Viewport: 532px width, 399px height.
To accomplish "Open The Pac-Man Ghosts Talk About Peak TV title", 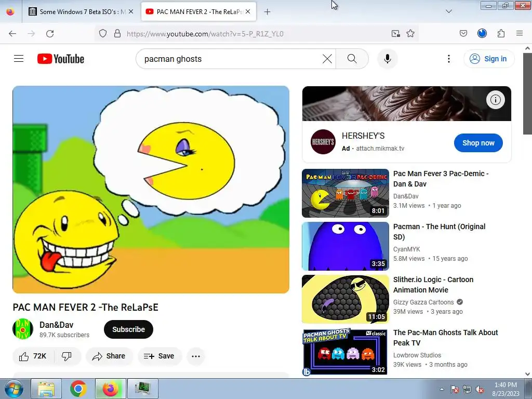I will click(445, 337).
